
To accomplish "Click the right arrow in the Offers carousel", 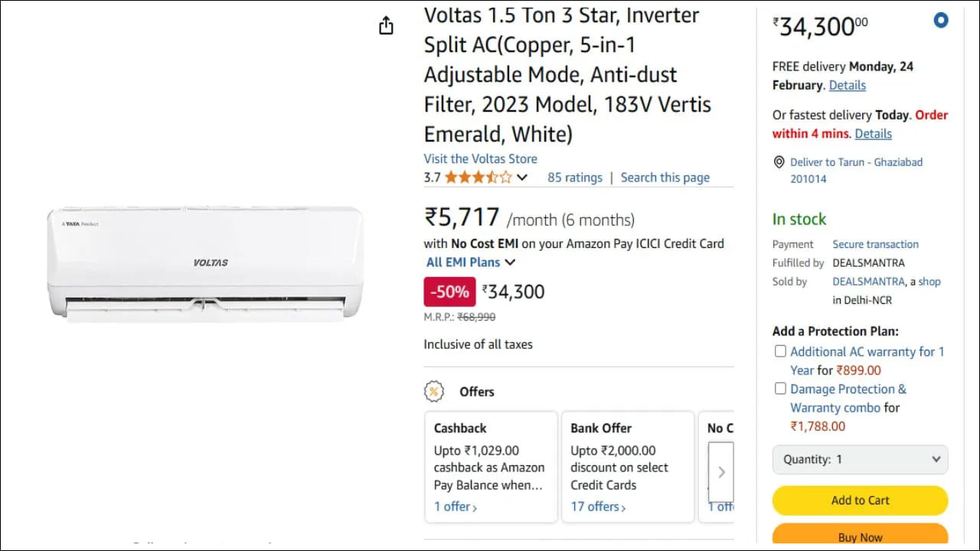I will 720,472.
